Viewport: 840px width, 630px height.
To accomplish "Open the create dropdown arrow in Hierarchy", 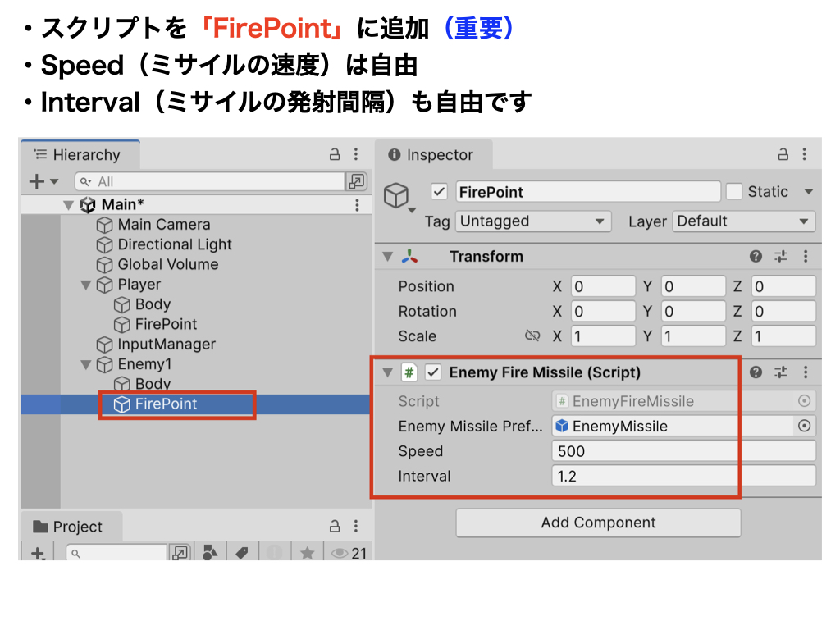I will (54, 181).
